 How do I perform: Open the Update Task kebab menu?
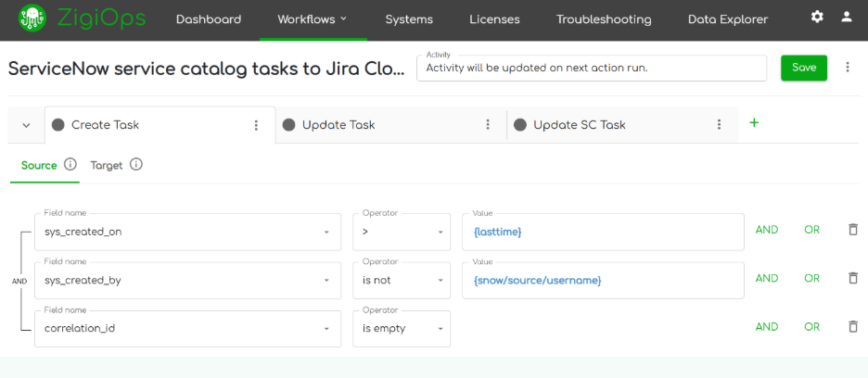point(487,124)
